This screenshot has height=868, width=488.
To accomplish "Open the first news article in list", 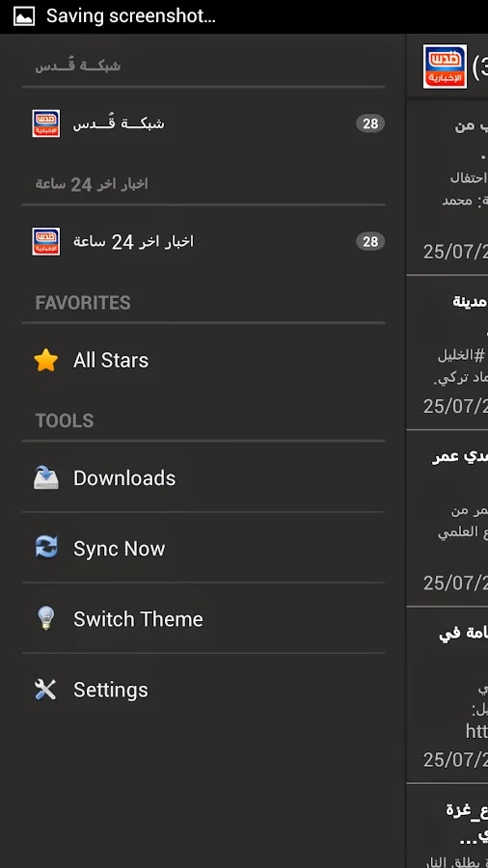I will click(447, 187).
